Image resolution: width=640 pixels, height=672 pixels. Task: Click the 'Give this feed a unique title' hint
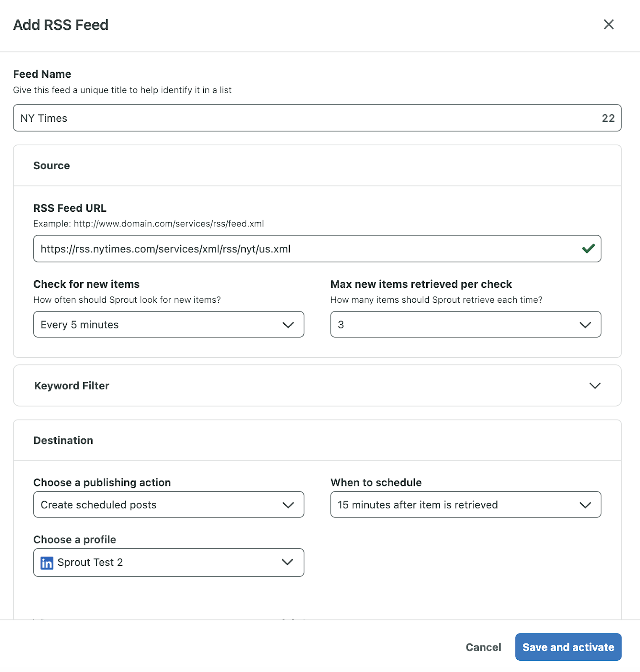click(x=122, y=90)
